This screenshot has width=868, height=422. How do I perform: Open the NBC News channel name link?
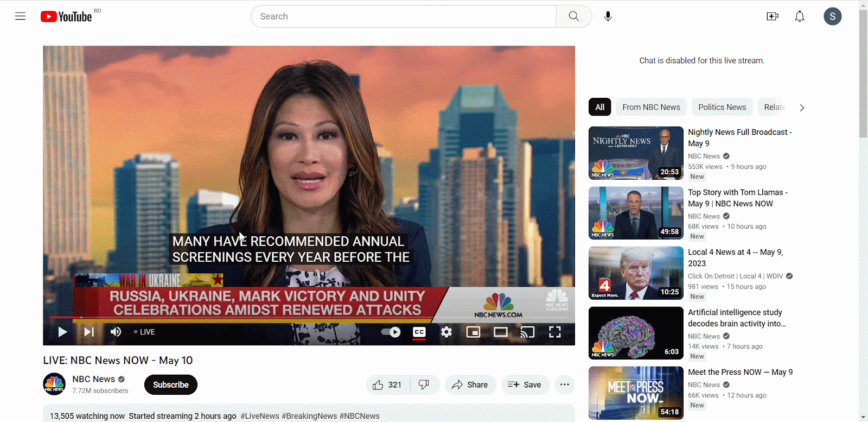point(94,379)
